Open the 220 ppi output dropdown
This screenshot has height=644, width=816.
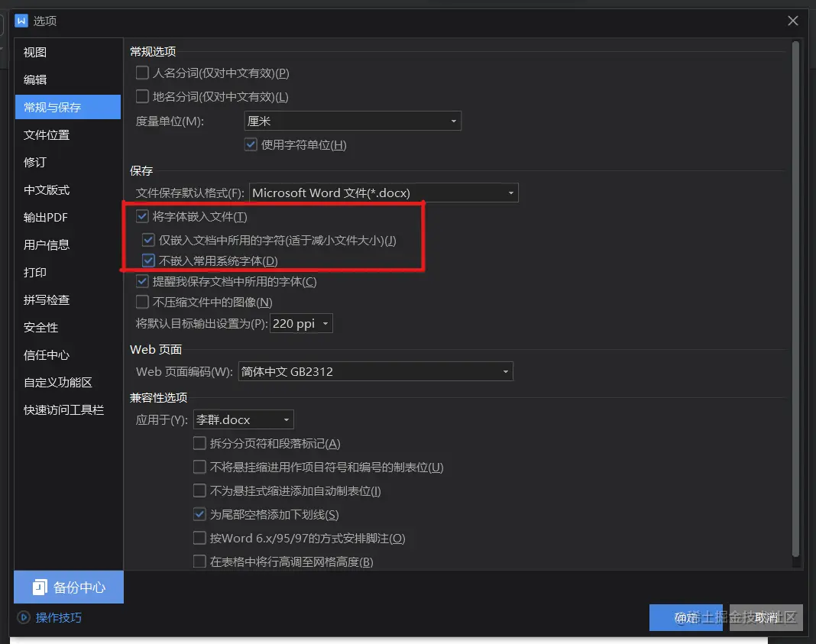(x=301, y=324)
